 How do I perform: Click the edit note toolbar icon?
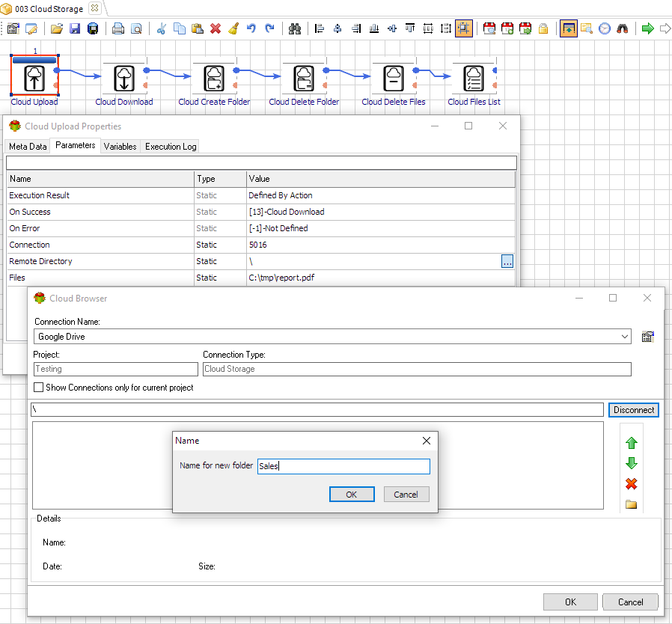click(31, 28)
